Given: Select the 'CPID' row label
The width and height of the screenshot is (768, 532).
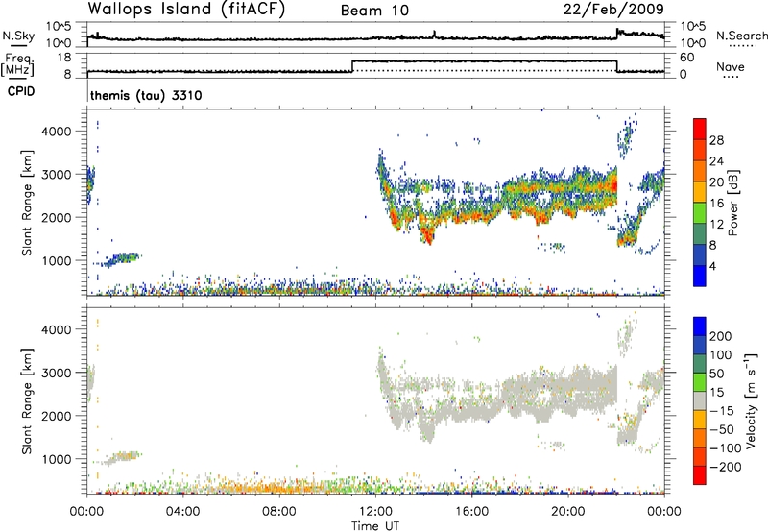Looking at the screenshot, I should point(21,91).
